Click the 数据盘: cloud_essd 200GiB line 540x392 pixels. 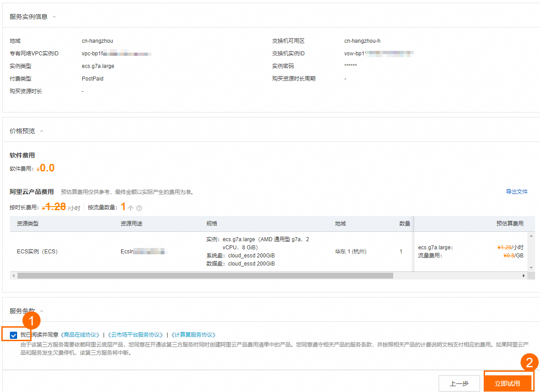[241, 264]
